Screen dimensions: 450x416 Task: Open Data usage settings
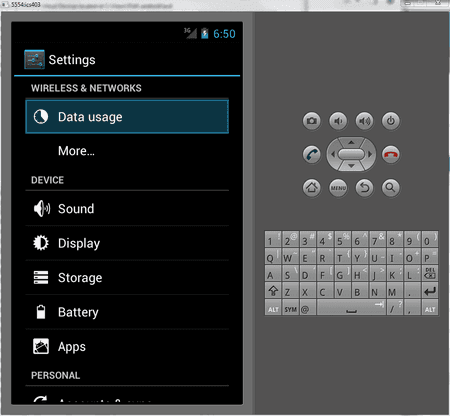[127, 117]
